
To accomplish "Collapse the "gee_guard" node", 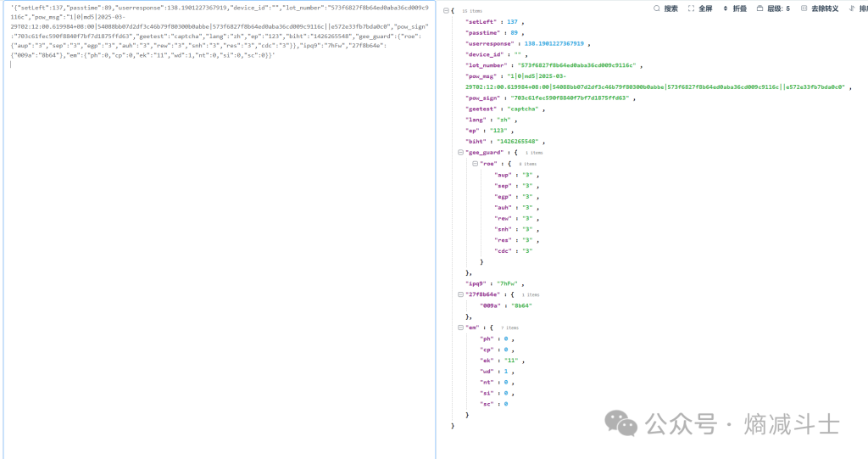I will [x=460, y=152].
